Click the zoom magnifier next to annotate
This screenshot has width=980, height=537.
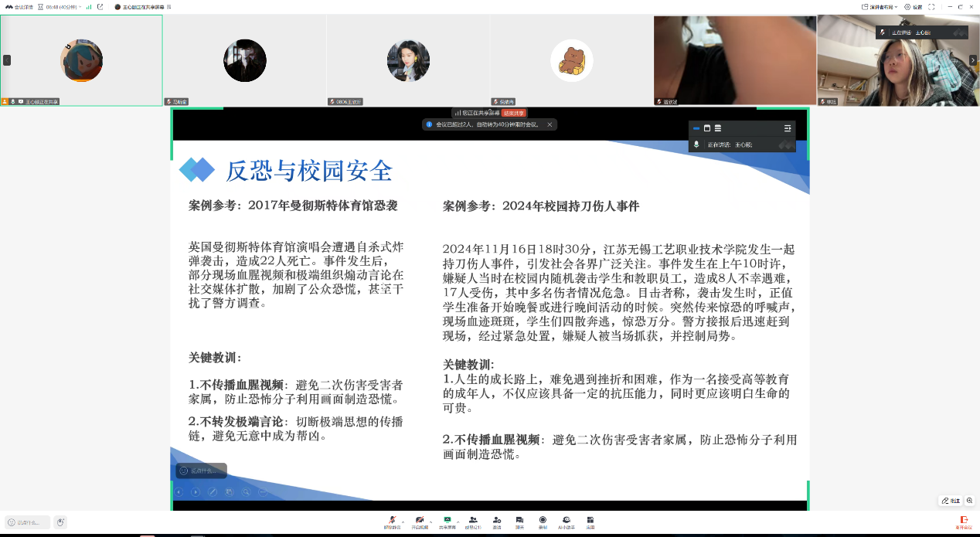pos(970,501)
